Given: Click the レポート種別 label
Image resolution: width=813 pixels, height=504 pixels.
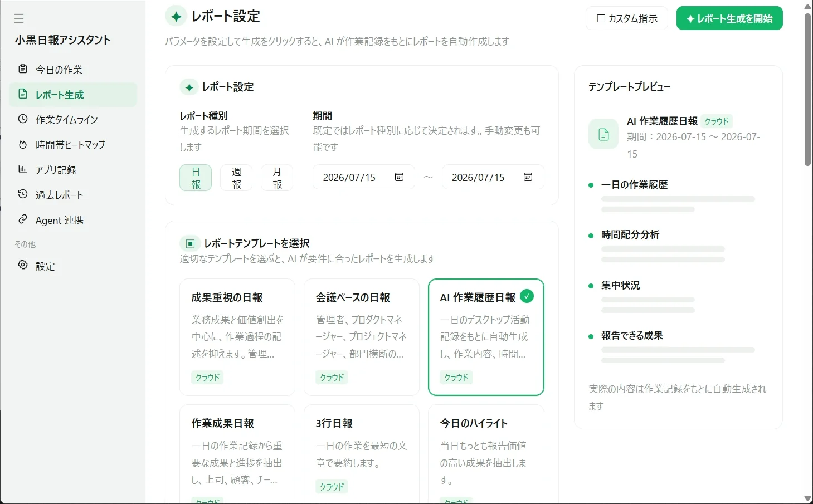Looking at the screenshot, I should [204, 116].
